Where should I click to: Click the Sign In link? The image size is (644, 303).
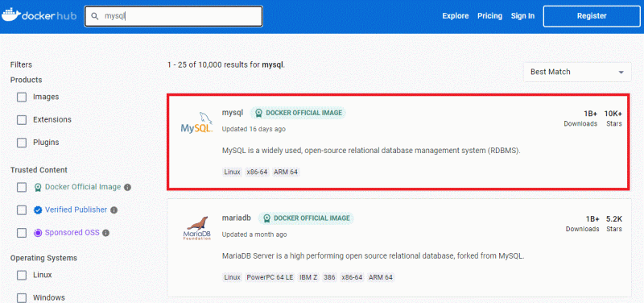(522, 16)
